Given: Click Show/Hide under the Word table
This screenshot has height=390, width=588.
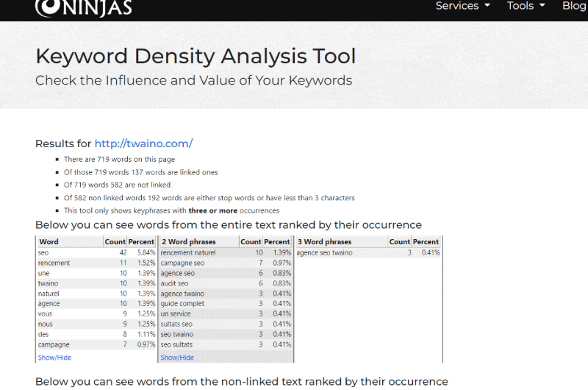Looking at the screenshot, I should [54, 358].
